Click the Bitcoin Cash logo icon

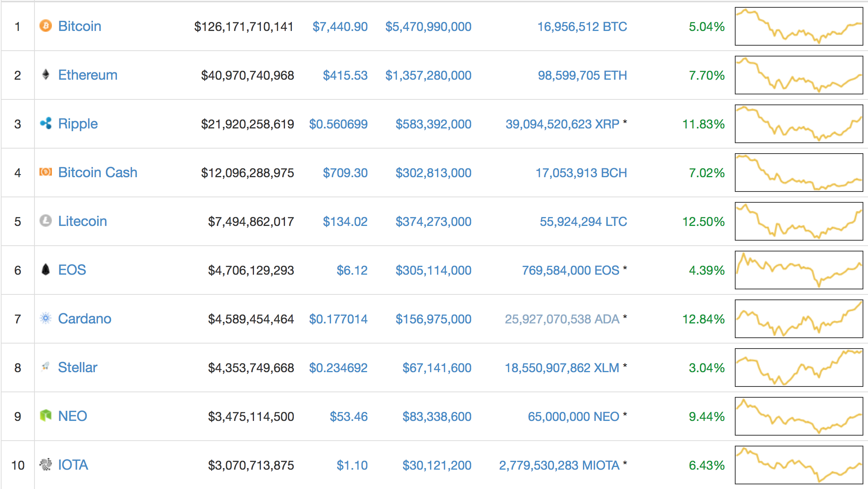coord(46,172)
